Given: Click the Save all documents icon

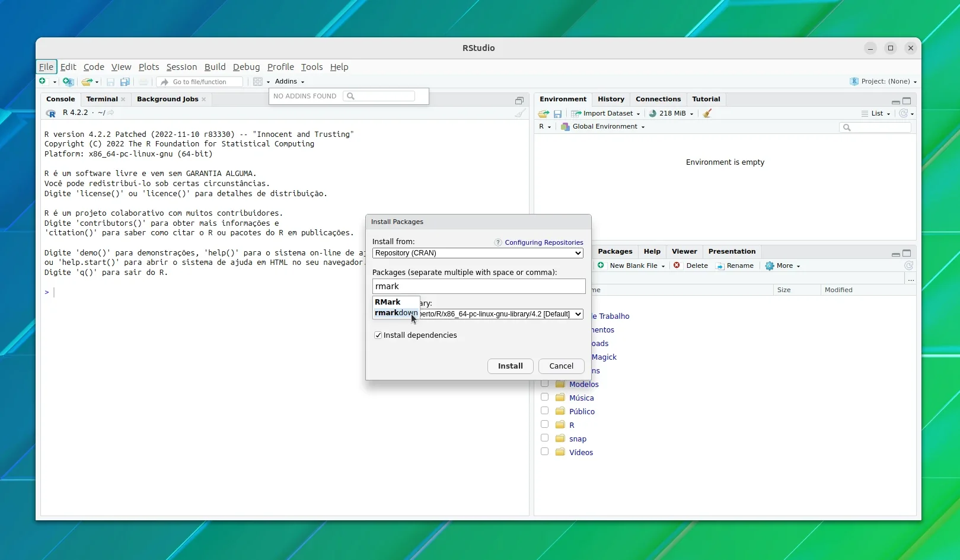Looking at the screenshot, I should point(125,82).
